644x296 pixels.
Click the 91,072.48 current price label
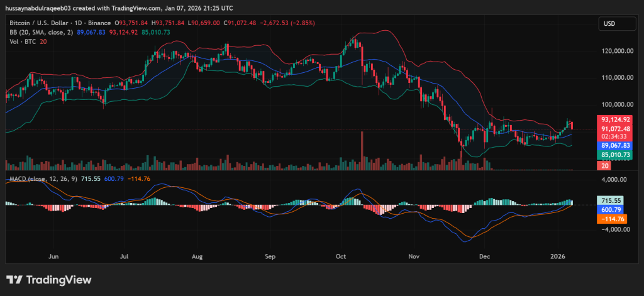[x=615, y=129]
